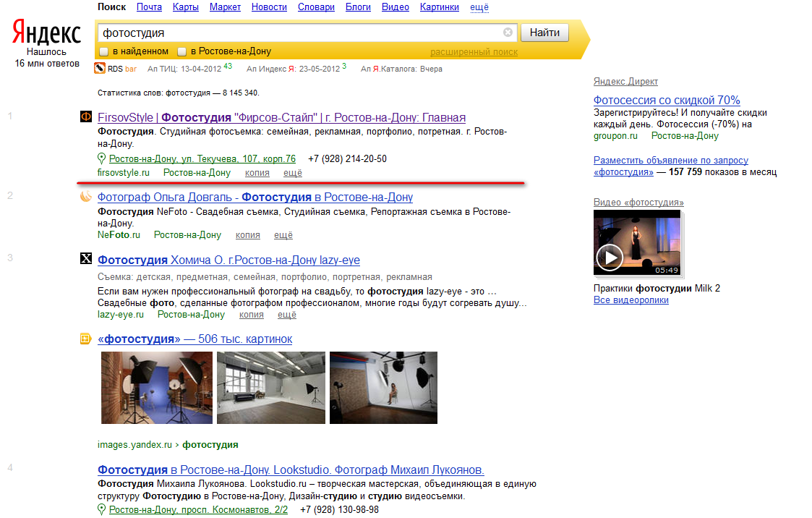Open the Карты tab
The width and height of the screenshot is (812, 518).
click(186, 7)
